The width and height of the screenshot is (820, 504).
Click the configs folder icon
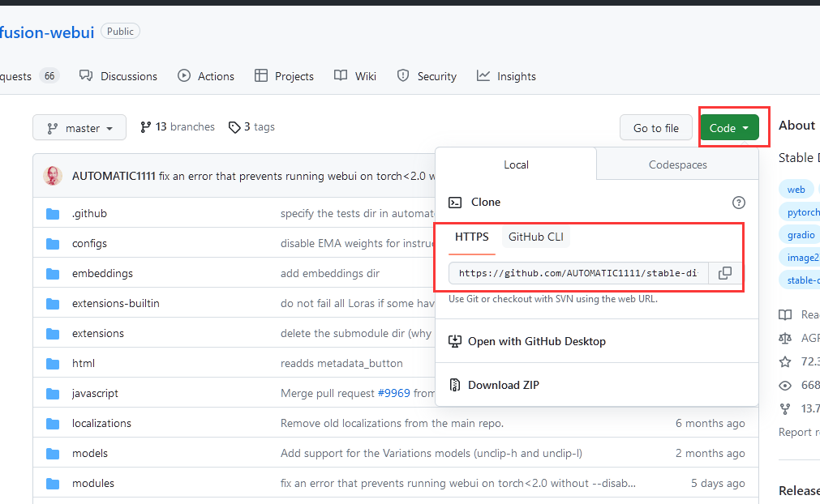coord(52,244)
